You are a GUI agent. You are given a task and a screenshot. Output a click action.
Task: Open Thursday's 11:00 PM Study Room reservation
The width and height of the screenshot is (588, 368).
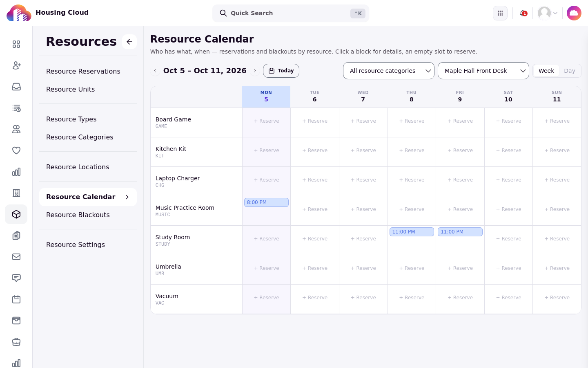(412, 232)
